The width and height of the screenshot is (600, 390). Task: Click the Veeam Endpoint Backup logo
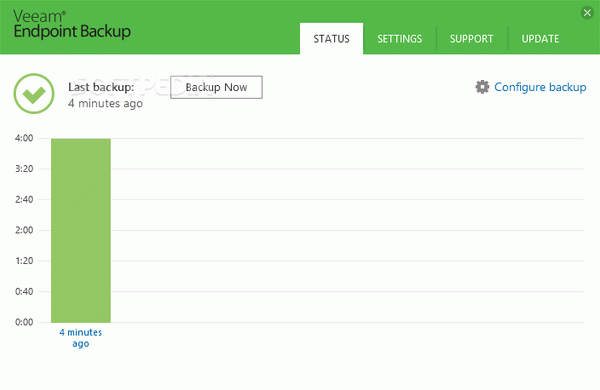(x=72, y=25)
